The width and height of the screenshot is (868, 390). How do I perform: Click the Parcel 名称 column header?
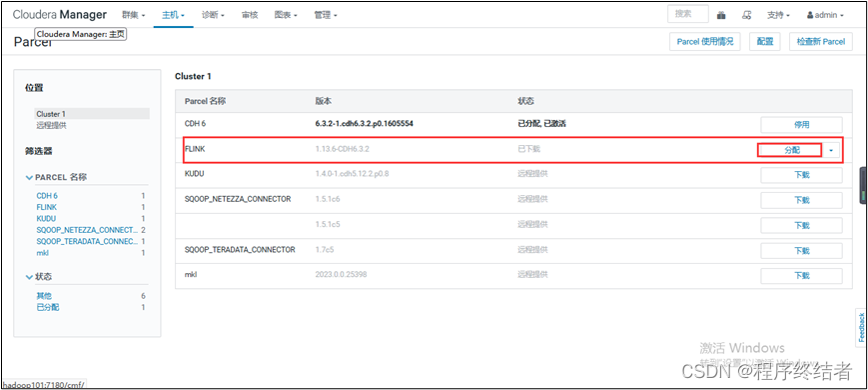(206, 101)
